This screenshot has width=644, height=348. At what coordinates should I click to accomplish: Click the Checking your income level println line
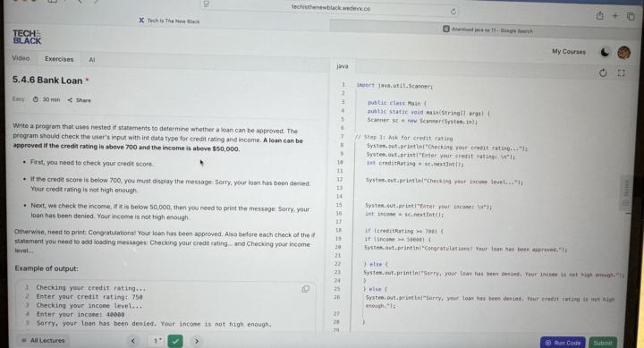(x=445, y=181)
